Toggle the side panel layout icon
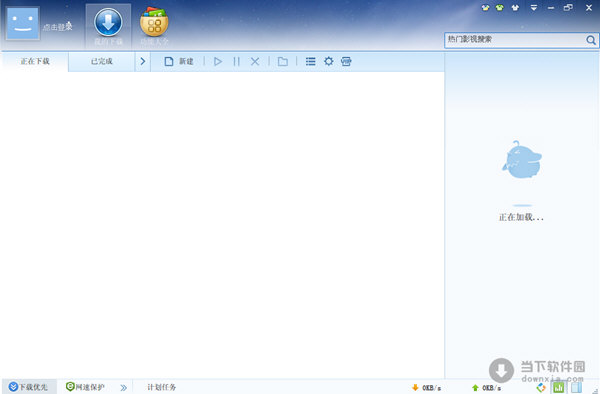 [577, 387]
